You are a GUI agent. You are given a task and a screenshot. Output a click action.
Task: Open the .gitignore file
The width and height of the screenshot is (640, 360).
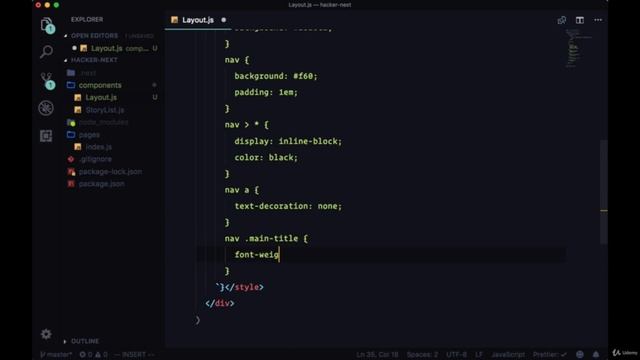pos(95,159)
